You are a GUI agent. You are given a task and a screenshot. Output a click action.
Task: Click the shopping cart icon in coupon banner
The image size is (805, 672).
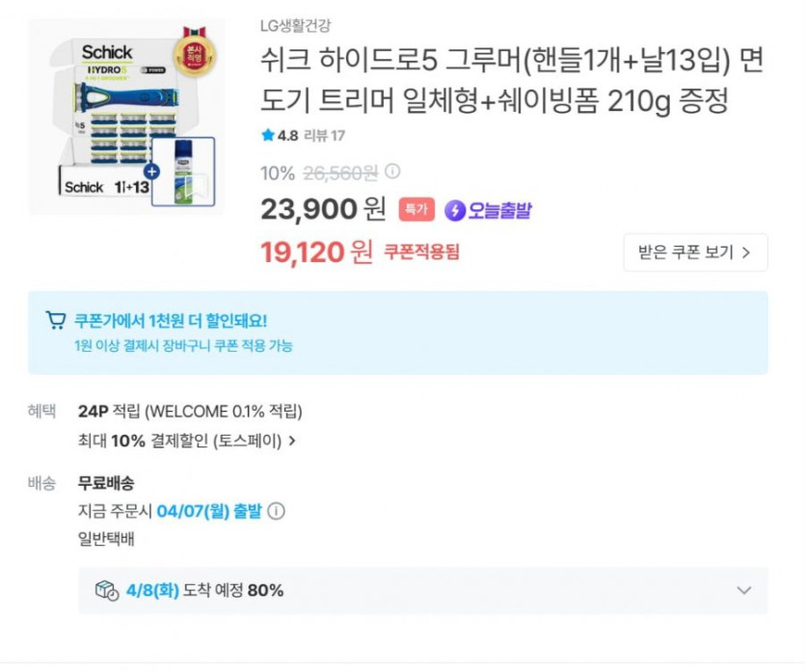[56, 321]
